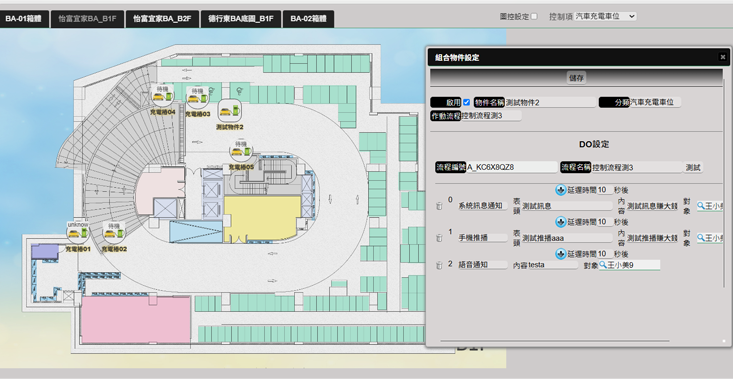This screenshot has height=379, width=733.
Task: Switch to BA-01箱體 tab
Action: coord(24,19)
